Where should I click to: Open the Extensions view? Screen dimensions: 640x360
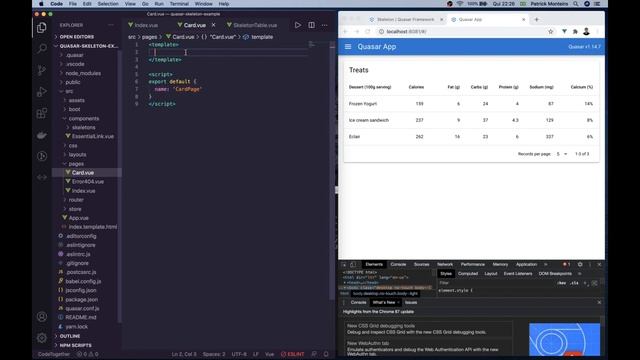coord(42,113)
